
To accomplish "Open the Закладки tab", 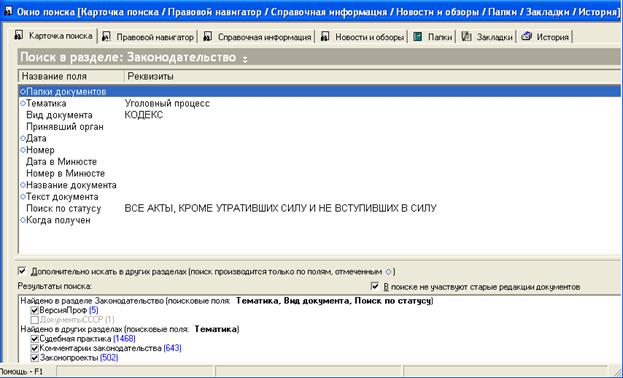I will (487, 37).
